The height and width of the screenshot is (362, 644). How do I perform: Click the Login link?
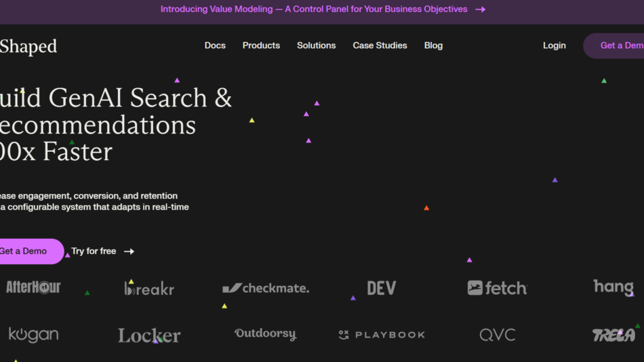tap(554, 45)
